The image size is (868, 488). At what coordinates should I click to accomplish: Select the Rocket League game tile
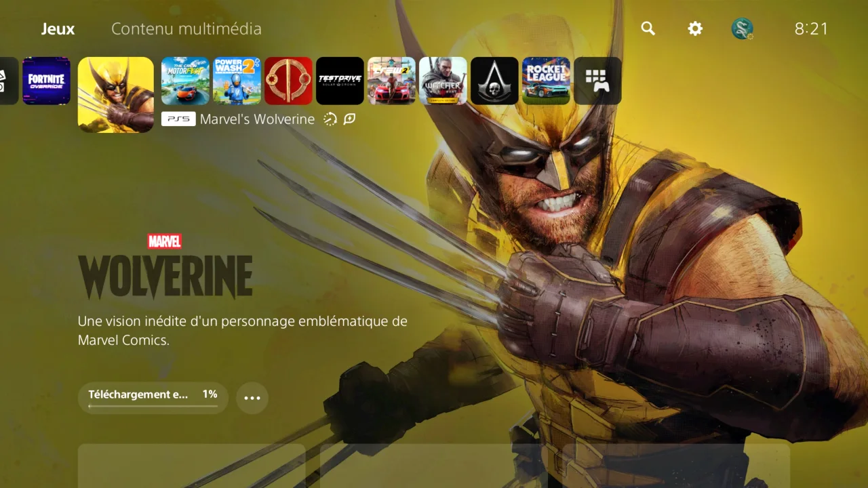pos(546,81)
